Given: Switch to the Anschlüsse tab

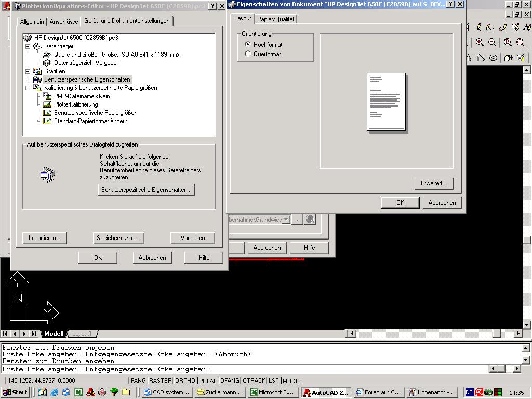Looking at the screenshot, I should (x=64, y=21).
